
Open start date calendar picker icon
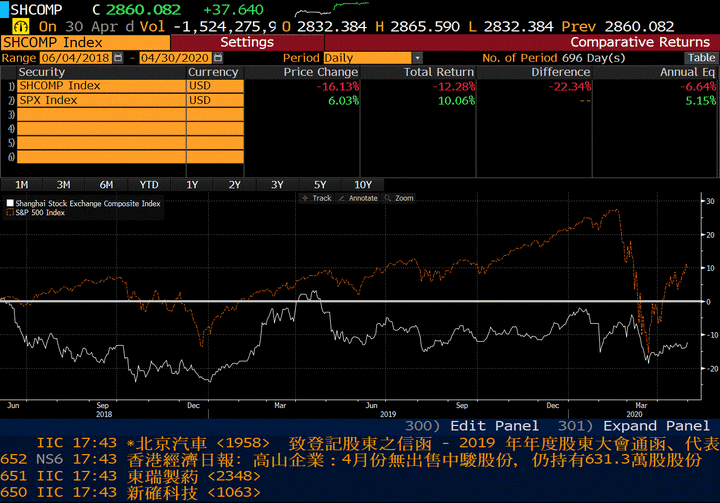(x=118, y=58)
